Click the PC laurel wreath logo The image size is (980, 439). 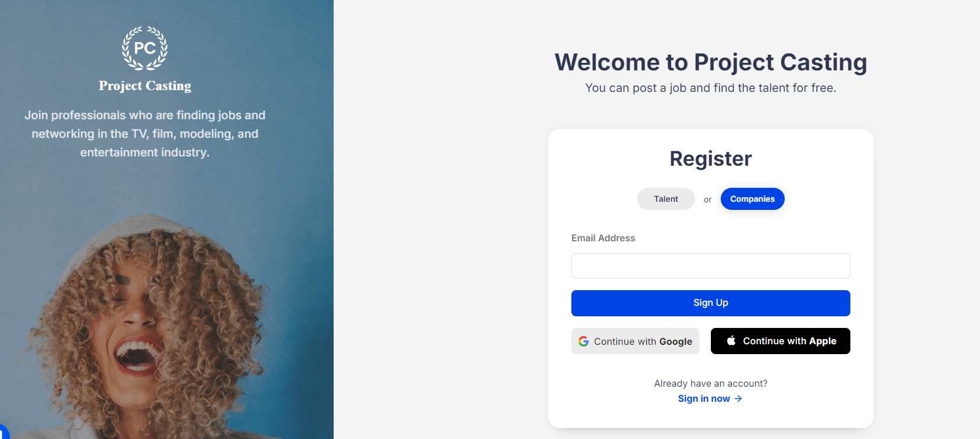tap(145, 48)
